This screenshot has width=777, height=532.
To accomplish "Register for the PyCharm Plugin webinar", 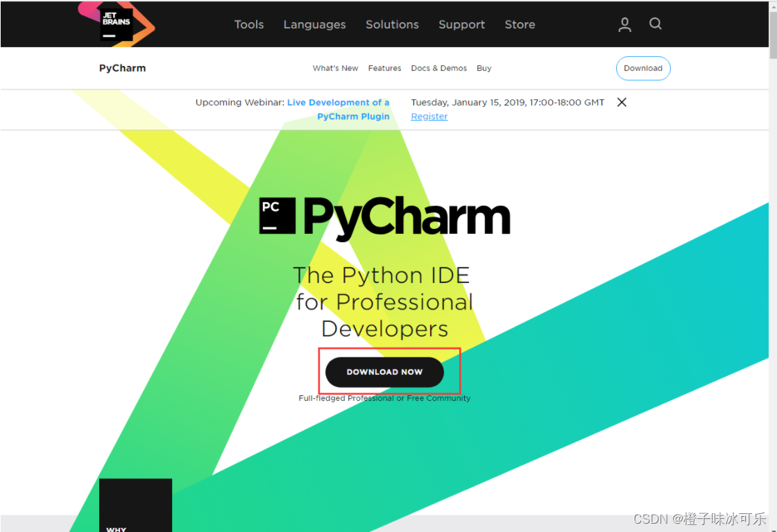I will tap(429, 116).
